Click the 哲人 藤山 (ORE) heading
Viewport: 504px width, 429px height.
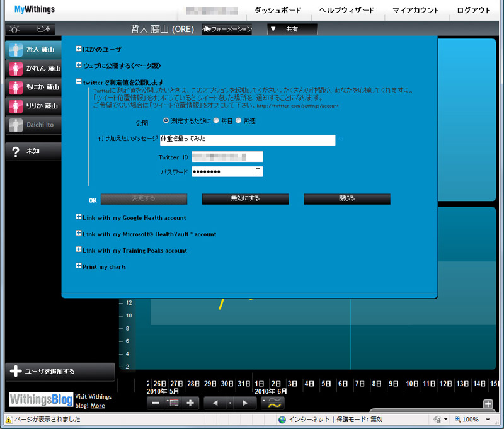(162, 29)
